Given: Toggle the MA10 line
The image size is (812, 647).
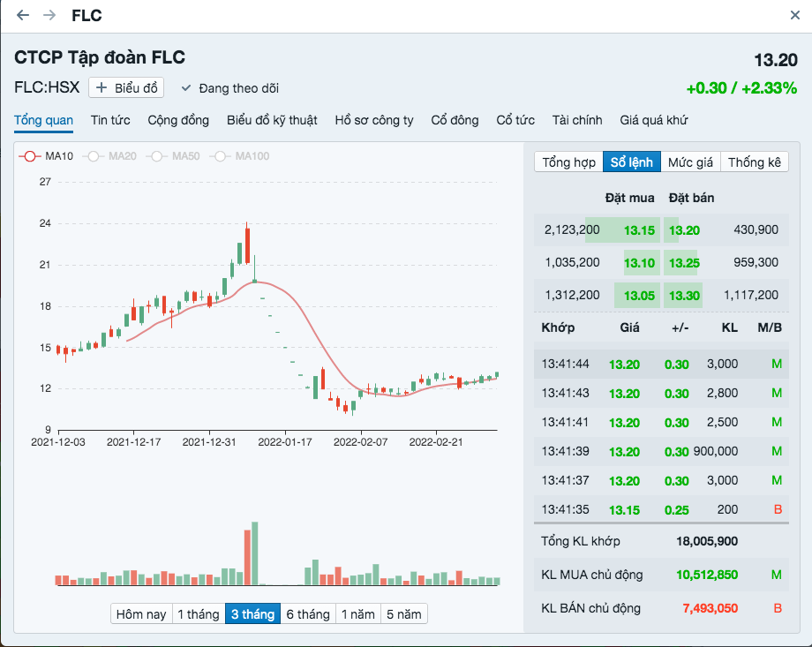Looking at the screenshot, I should pyautogui.click(x=46, y=156).
